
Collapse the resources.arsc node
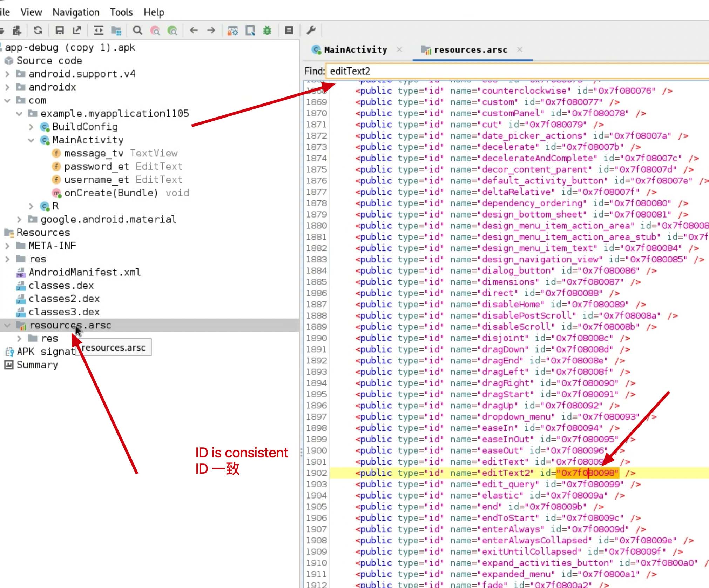(x=7, y=325)
